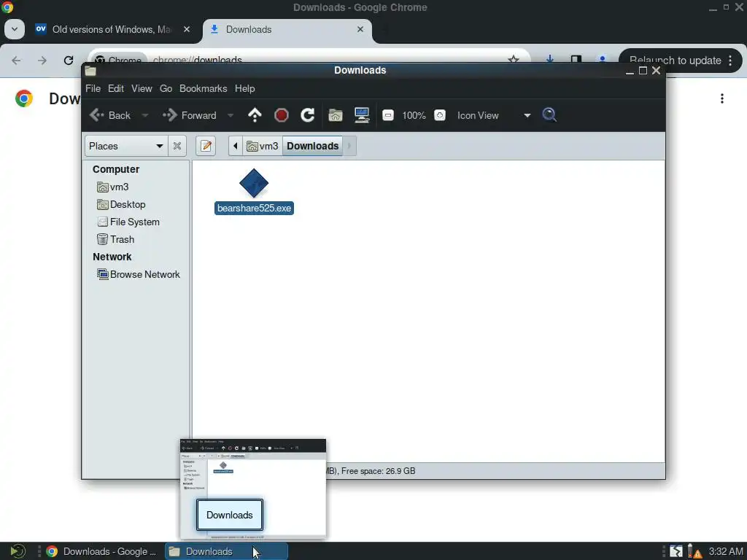Reload the Chrome page
The image size is (747, 560).
click(69, 61)
